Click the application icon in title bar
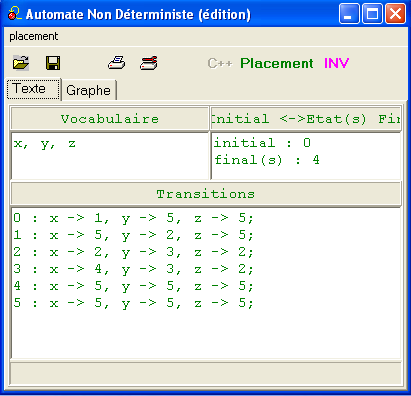411x396 pixels. tap(15, 14)
